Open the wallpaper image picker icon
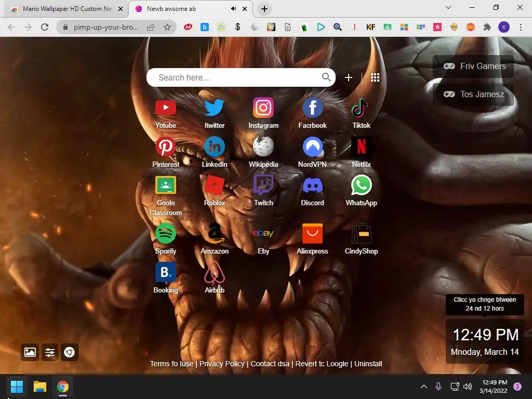The width and height of the screenshot is (532, 399). point(30,352)
